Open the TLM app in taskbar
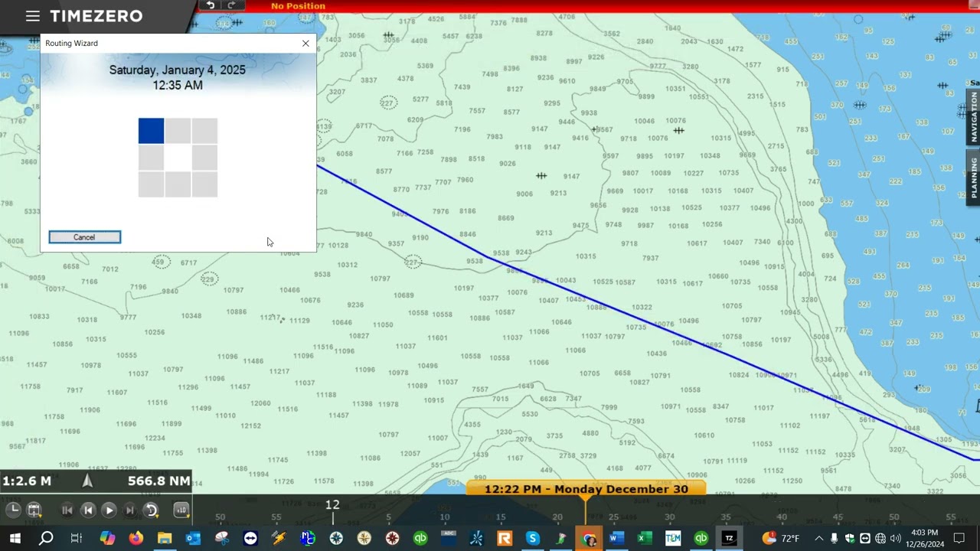Viewport: 980px width, 551px height. (x=673, y=539)
